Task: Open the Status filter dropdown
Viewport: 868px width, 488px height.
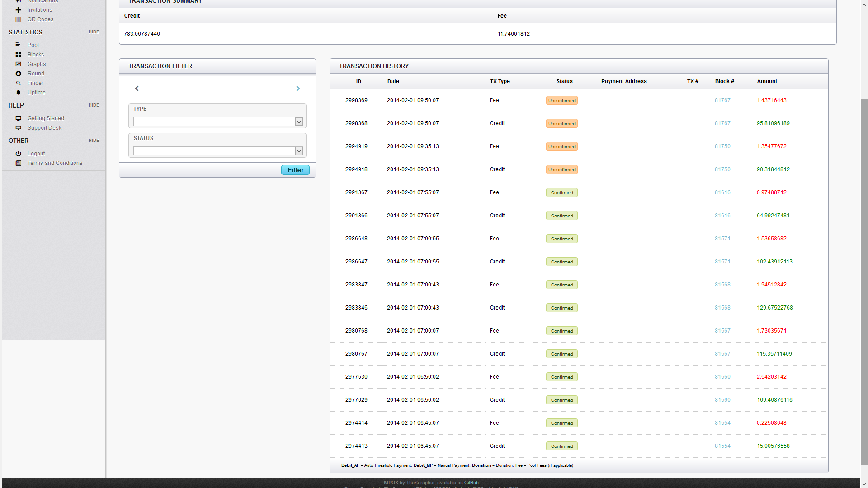Action: point(218,151)
